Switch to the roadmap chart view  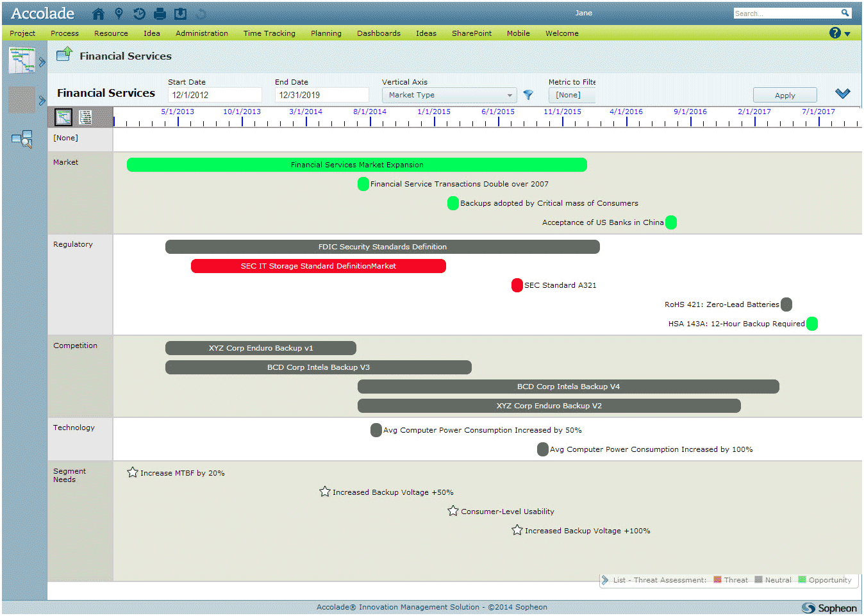(x=63, y=117)
